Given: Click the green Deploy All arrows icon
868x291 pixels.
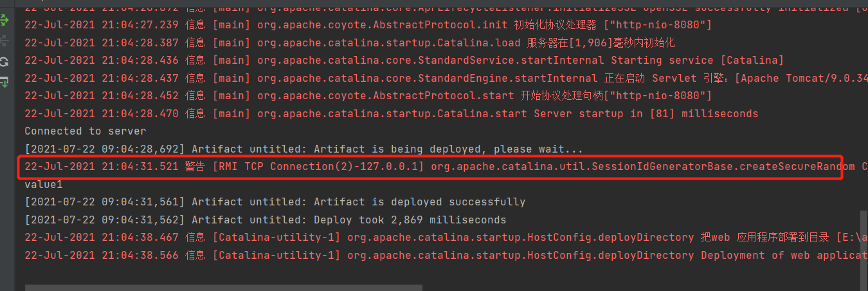Looking at the screenshot, I should (5, 21).
